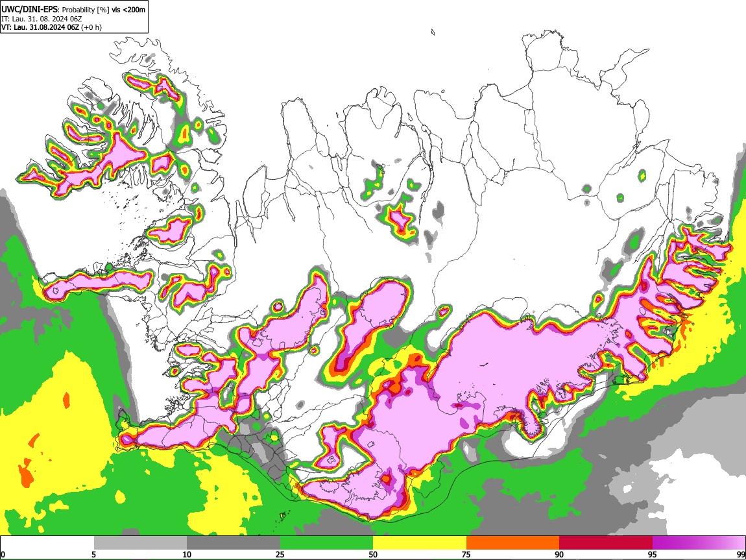Click the orange 75–90% legend swatch
The image size is (746, 560).
coord(512,543)
